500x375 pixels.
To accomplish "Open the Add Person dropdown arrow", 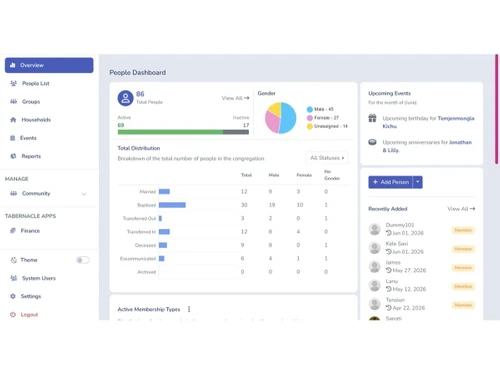I will [x=418, y=182].
